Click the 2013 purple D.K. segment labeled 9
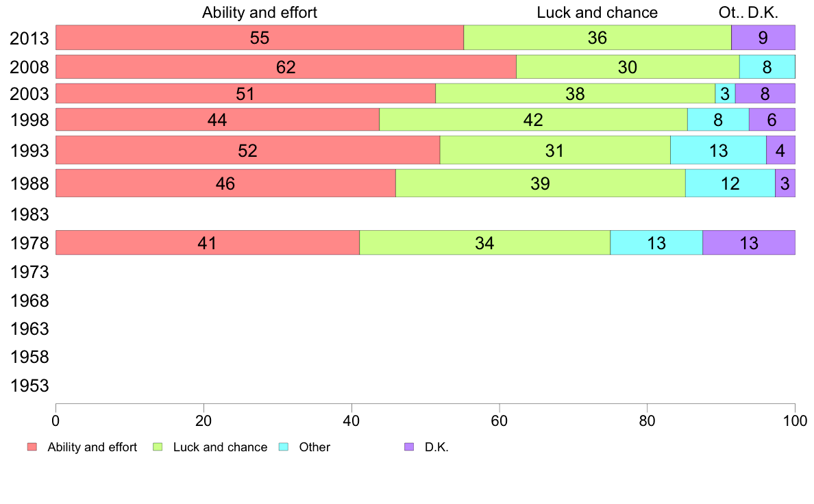Screen dimensions: 814x504 pyautogui.click(x=763, y=38)
